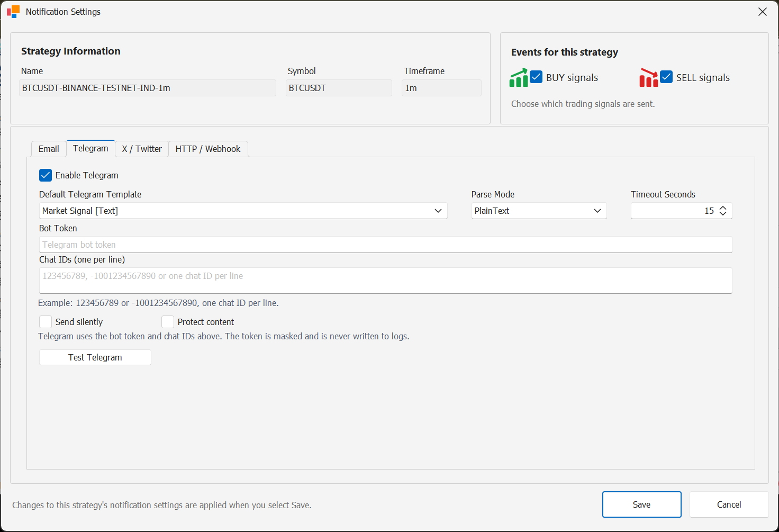
Task: Enable Send silently option
Action: point(46,322)
